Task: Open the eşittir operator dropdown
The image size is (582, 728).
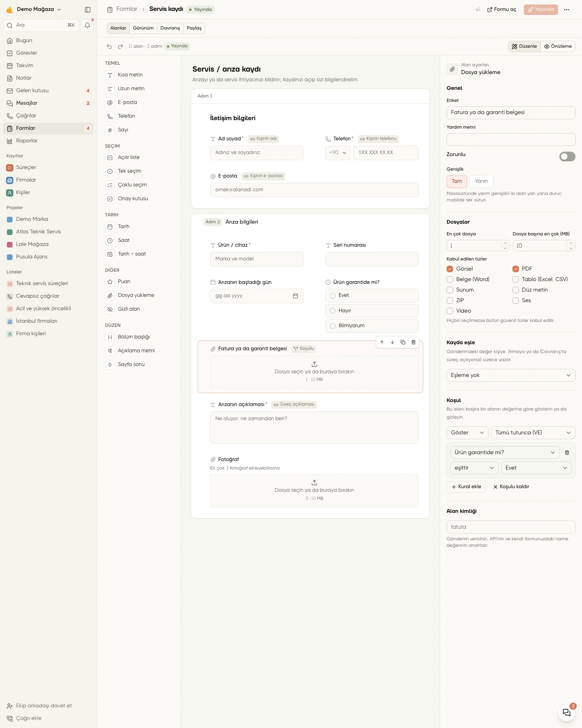Action: click(474, 468)
